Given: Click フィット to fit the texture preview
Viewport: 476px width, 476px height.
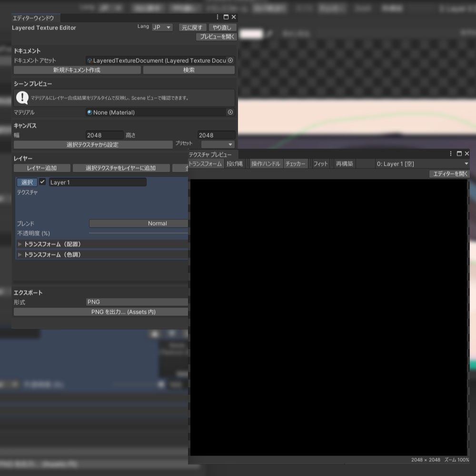Looking at the screenshot, I should [x=320, y=163].
